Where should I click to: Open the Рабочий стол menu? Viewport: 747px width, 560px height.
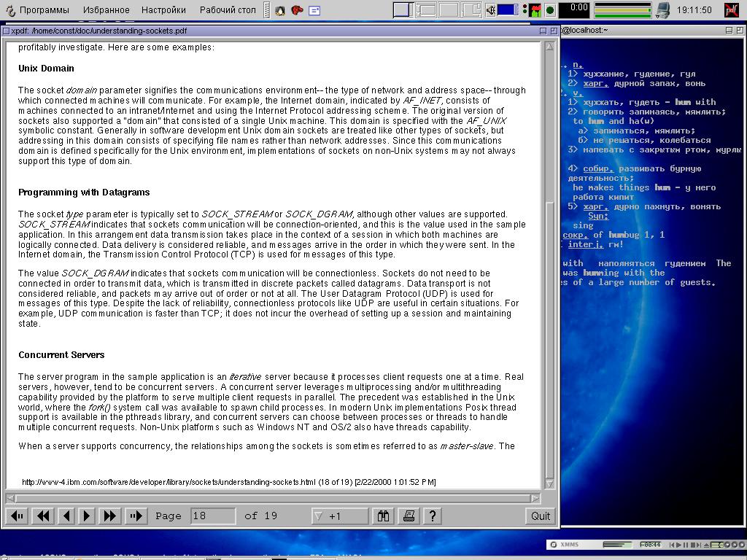[x=228, y=10]
